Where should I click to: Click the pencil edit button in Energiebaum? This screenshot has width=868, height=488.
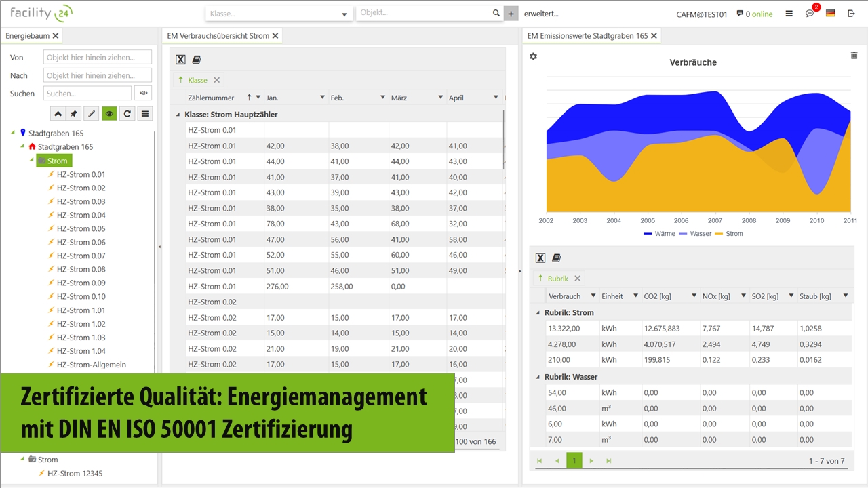click(x=92, y=113)
